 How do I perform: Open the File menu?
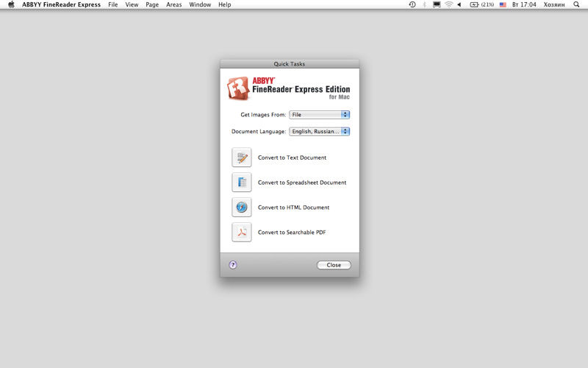coord(113,4)
